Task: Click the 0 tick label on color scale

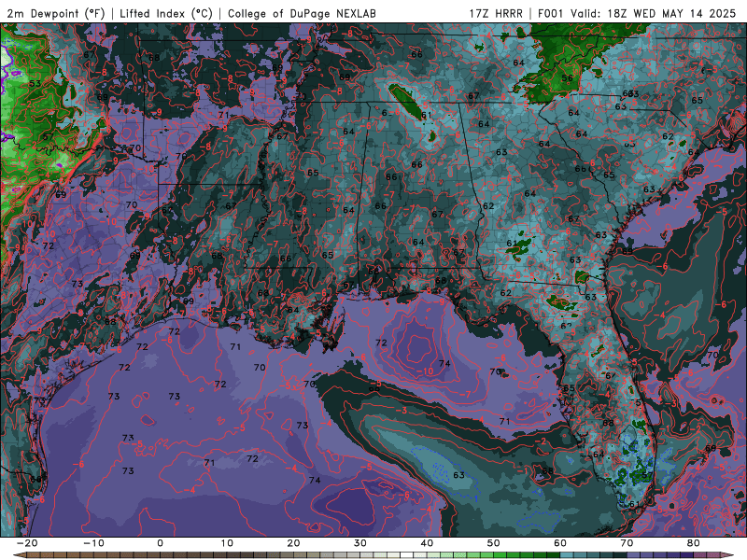Action: (x=160, y=543)
